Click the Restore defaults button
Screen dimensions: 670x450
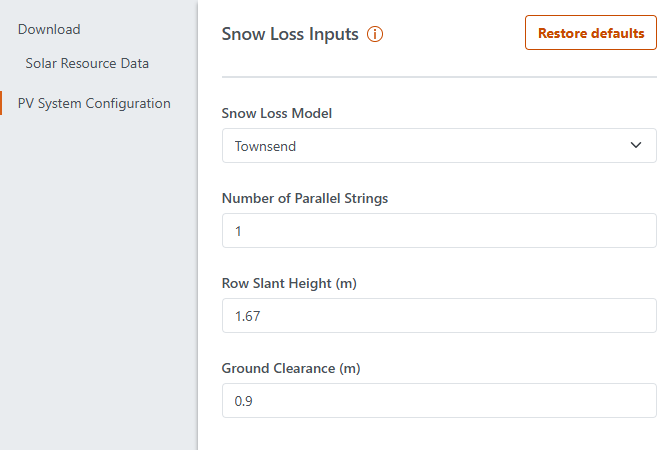pyautogui.click(x=590, y=33)
